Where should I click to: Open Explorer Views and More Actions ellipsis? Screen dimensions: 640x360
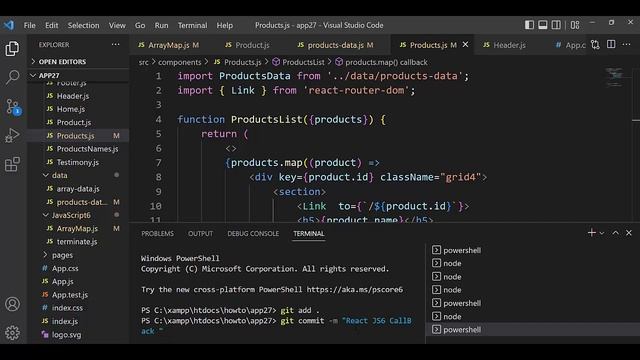click(116, 44)
